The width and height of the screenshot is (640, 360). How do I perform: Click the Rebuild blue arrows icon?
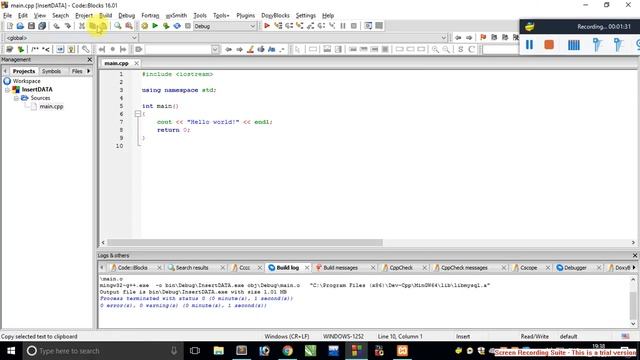(x=177, y=26)
